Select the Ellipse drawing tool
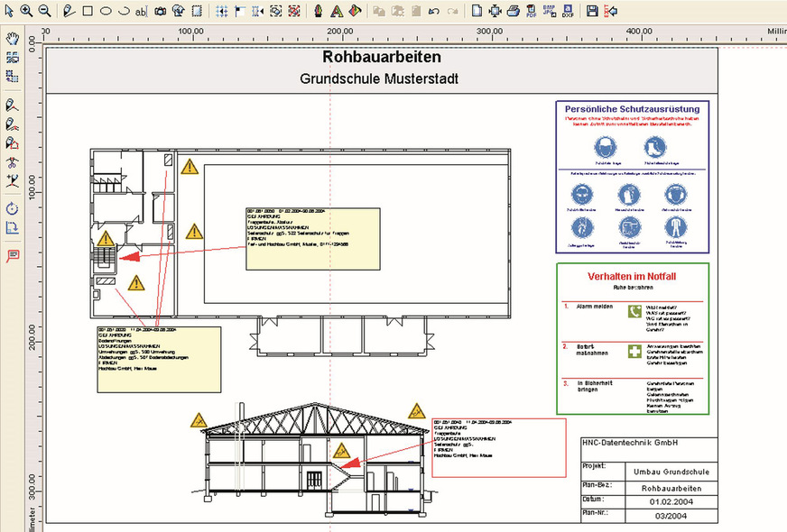 coord(104,10)
